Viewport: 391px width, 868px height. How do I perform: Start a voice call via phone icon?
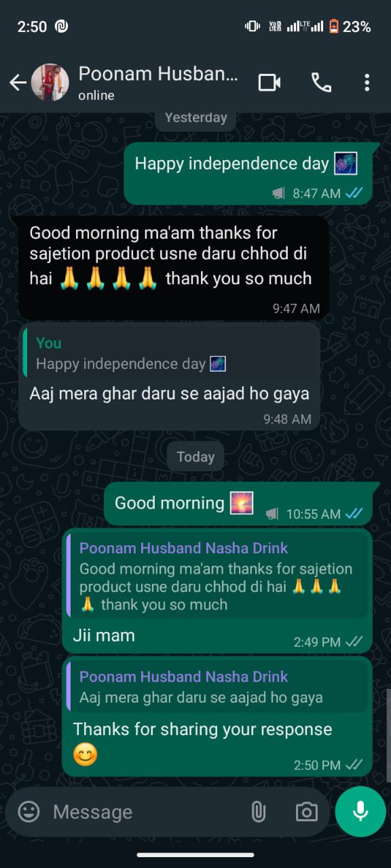point(321,83)
